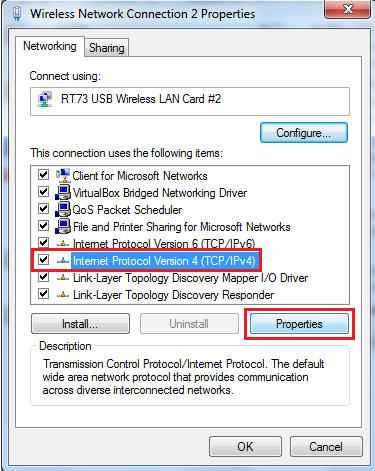
Task: Disable Internet Protocol Version 6 checkbox
Action: [x=43, y=243]
